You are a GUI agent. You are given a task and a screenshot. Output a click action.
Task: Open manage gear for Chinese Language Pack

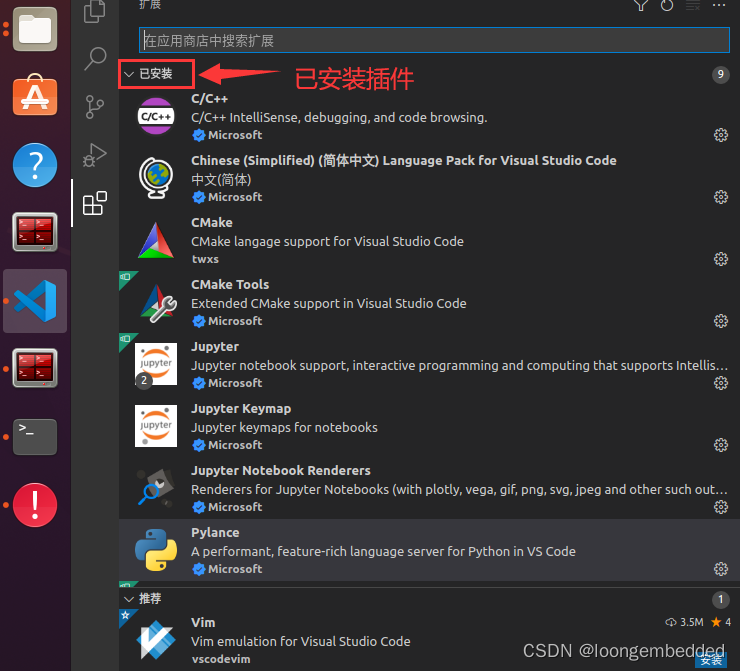click(721, 197)
